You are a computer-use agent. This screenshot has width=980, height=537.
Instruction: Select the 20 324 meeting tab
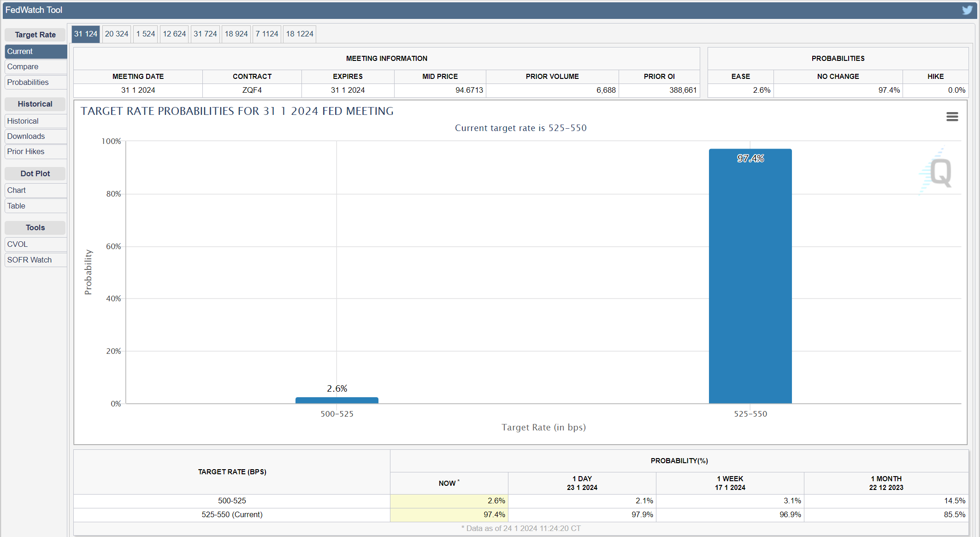pyautogui.click(x=117, y=34)
